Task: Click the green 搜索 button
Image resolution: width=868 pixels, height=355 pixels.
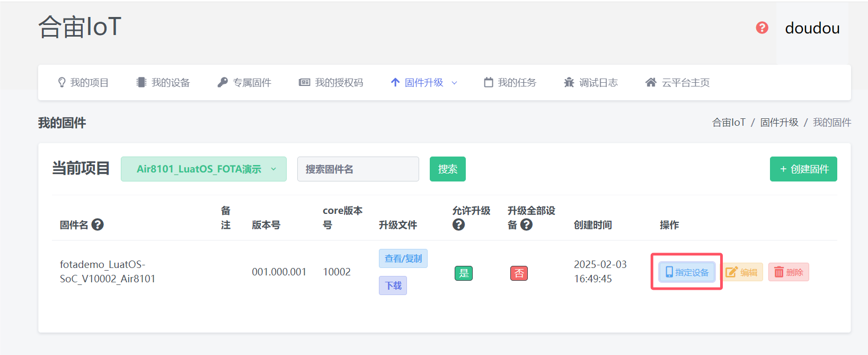Action: (448, 169)
